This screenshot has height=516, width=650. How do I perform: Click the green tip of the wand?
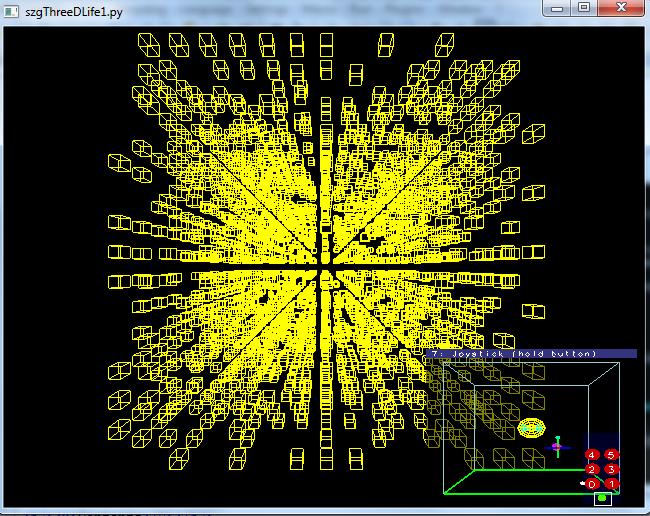[x=558, y=436]
